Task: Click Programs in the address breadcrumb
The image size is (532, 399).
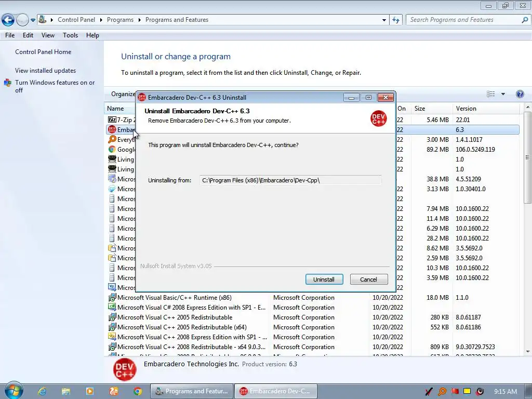Action: tap(120, 20)
